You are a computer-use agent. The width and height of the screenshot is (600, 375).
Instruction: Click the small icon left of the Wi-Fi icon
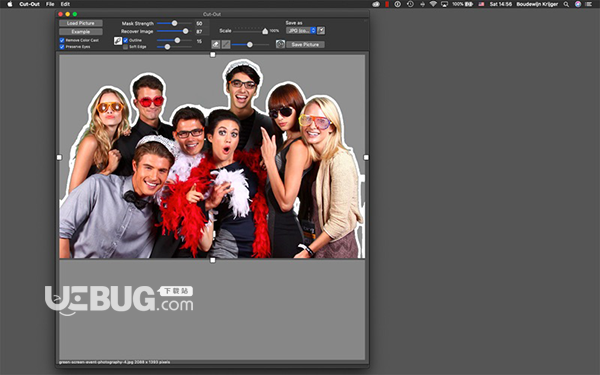click(x=422, y=4)
